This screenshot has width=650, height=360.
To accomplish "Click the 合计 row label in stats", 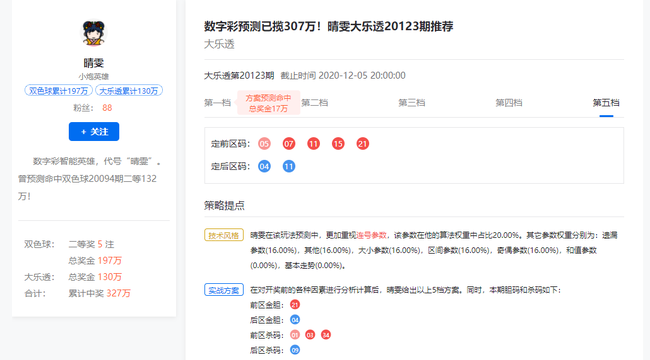I will point(36,293).
